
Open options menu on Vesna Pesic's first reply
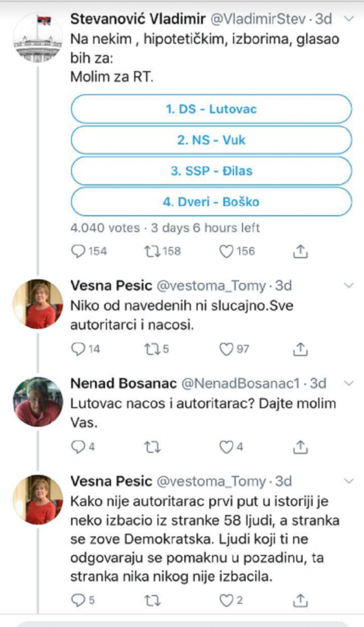pyautogui.click(x=349, y=284)
